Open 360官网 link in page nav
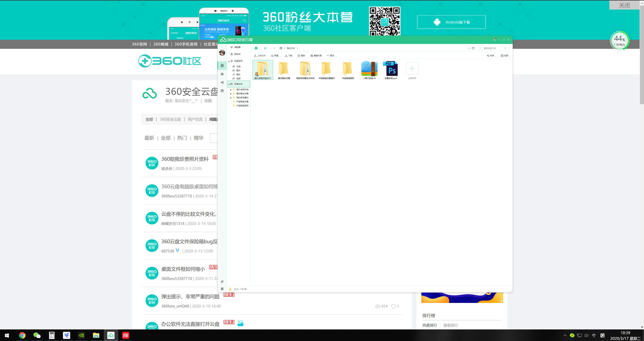 (139, 44)
